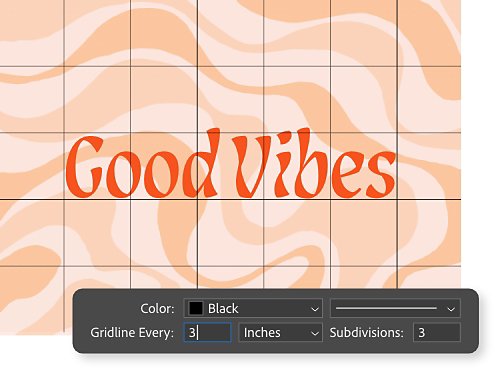Screen dimensions: 500x375
Task: Click the Color label
Action: pyautogui.click(x=157, y=308)
